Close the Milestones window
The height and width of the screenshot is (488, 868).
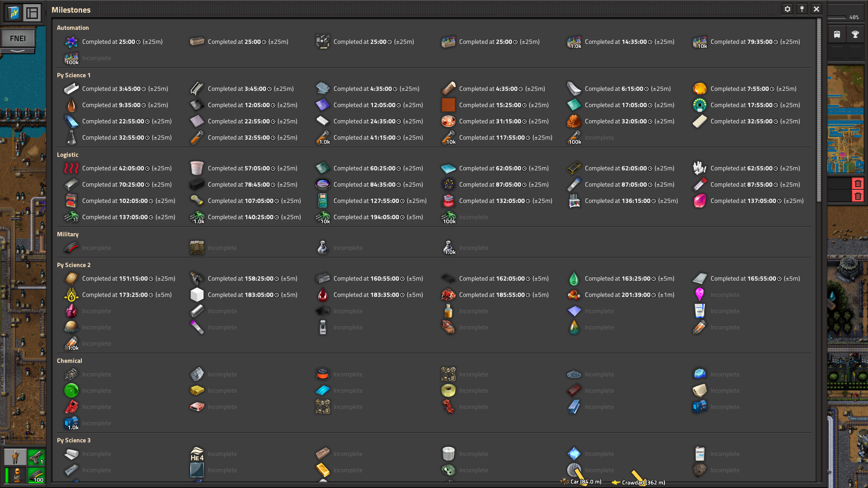tap(816, 9)
